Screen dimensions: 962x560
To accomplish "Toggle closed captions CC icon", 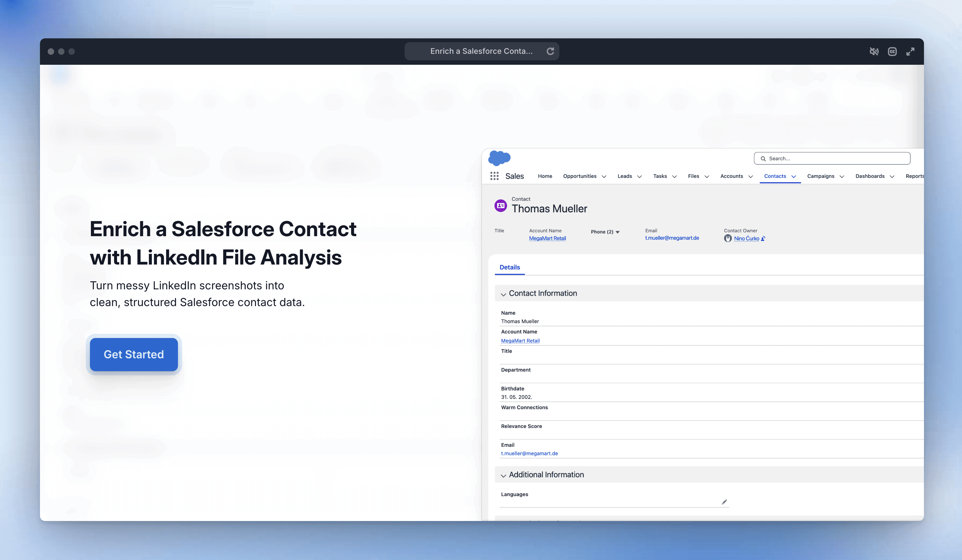I will 892,52.
